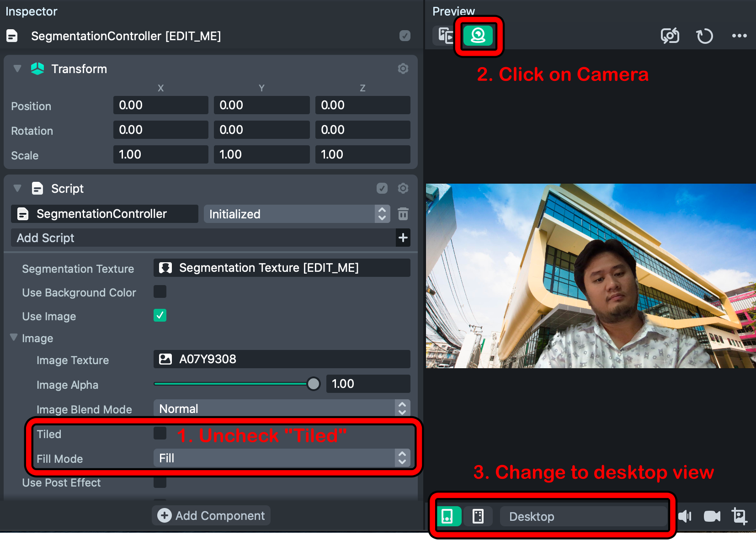The width and height of the screenshot is (756, 540).
Task: Uncheck the Use Image checkbox
Action: [160, 315]
